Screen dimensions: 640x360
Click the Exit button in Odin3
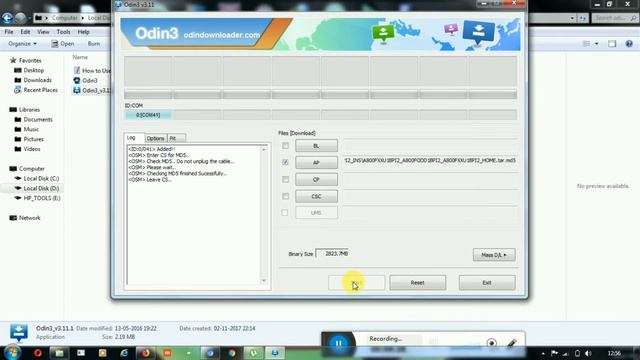pos(487,282)
